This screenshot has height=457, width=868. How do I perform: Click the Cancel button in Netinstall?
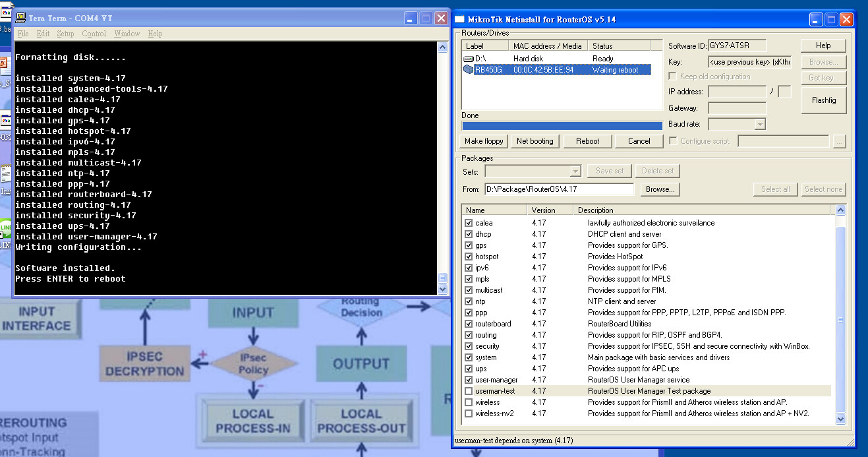(x=639, y=141)
